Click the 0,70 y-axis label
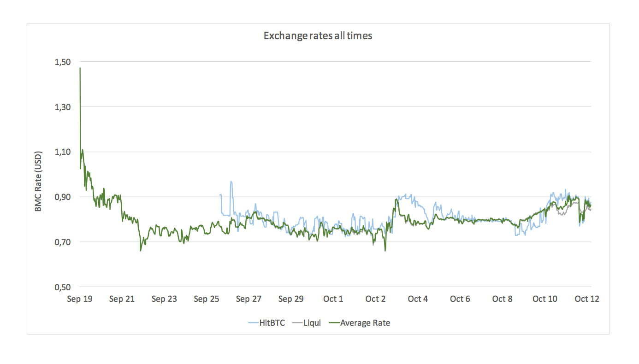 (x=63, y=242)
